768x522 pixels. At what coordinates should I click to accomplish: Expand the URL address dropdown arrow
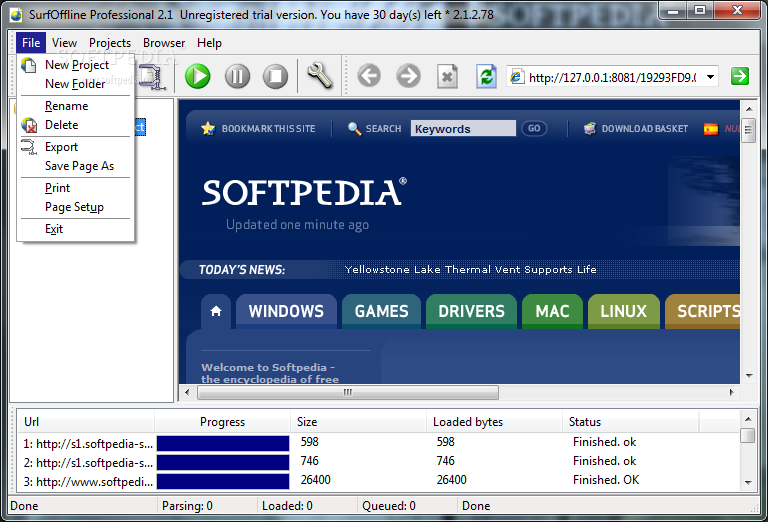[x=711, y=77]
